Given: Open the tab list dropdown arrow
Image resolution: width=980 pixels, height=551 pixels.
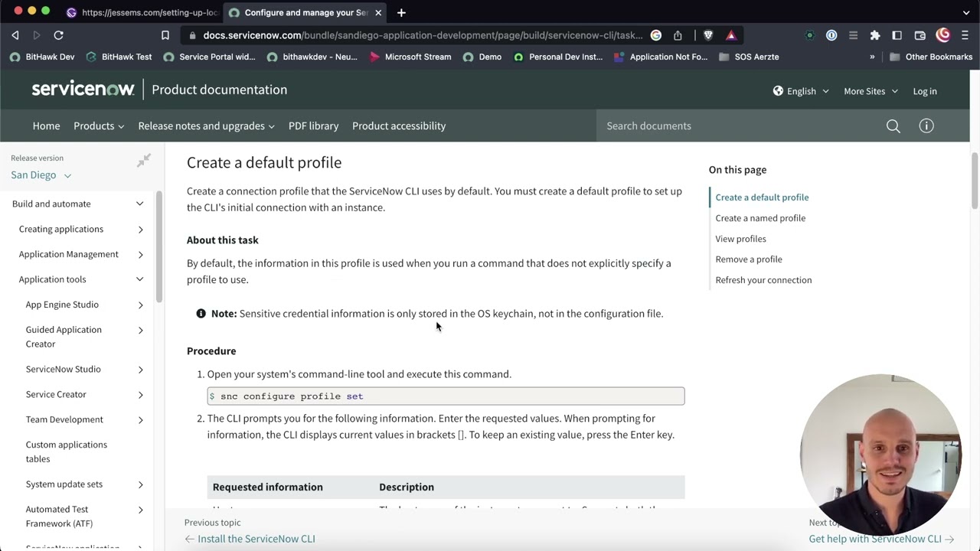Looking at the screenshot, I should (966, 12).
